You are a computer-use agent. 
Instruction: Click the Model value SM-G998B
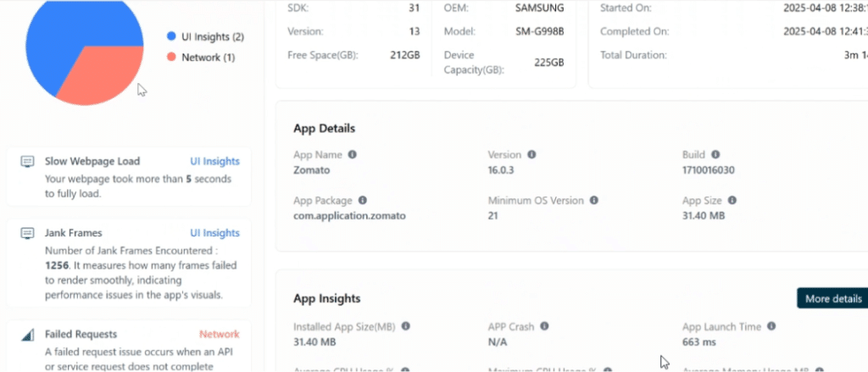[540, 31]
